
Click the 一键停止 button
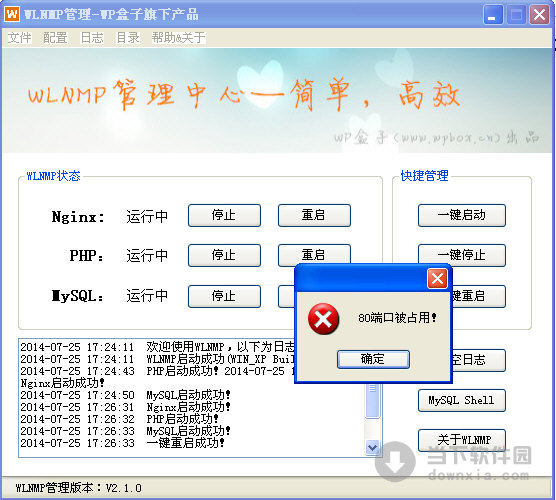(462, 255)
